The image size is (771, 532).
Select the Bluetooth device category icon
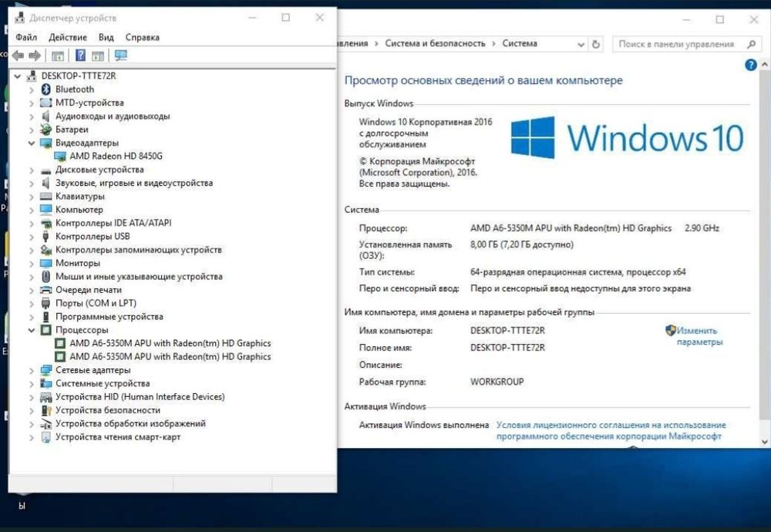45,89
